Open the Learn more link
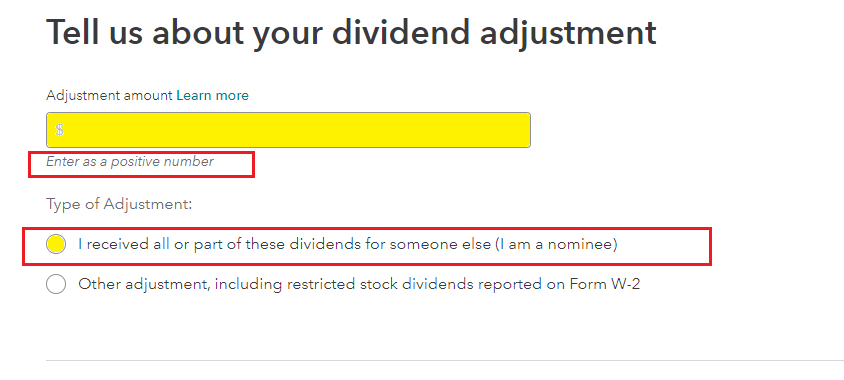This screenshot has width=844, height=380. tap(212, 96)
